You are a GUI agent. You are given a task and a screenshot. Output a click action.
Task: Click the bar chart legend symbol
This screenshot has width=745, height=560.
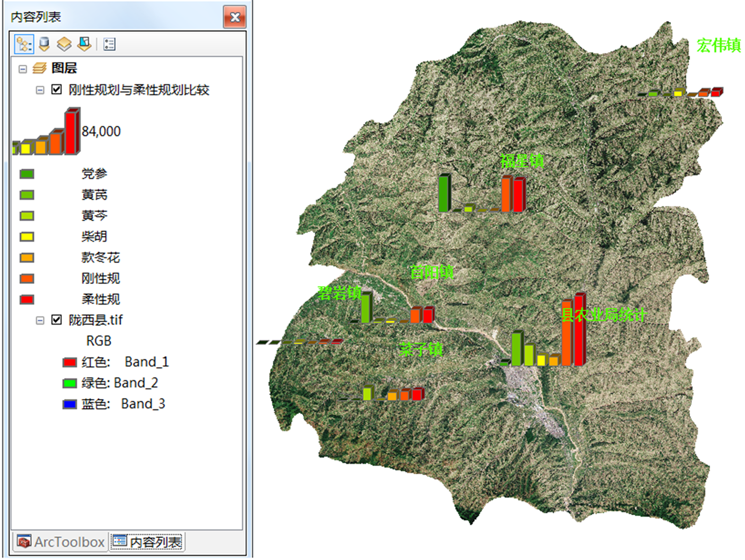coord(46,132)
